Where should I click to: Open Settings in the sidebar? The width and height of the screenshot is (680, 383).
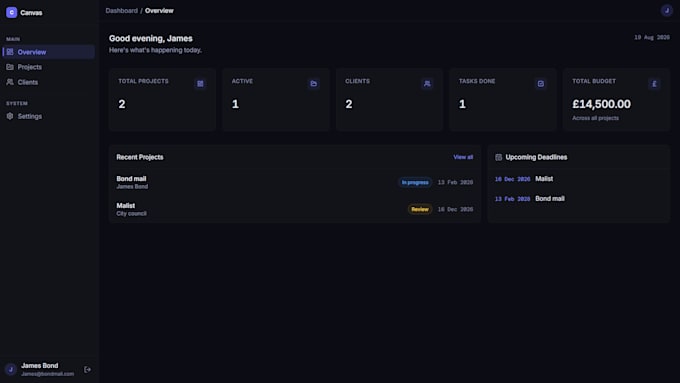tap(49, 116)
